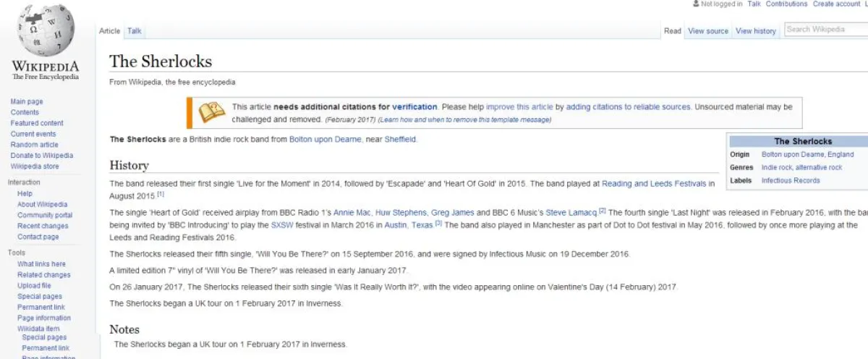The height and width of the screenshot is (359, 868).
Task: Switch to View history tab
Action: [x=755, y=31]
